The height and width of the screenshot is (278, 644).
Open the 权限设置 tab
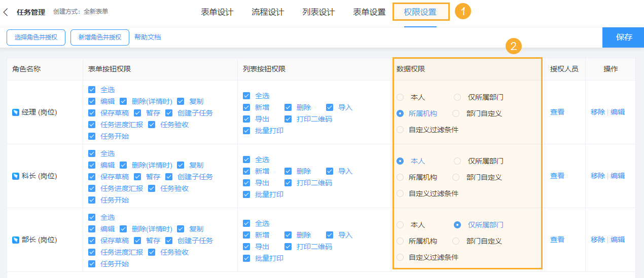click(420, 12)
